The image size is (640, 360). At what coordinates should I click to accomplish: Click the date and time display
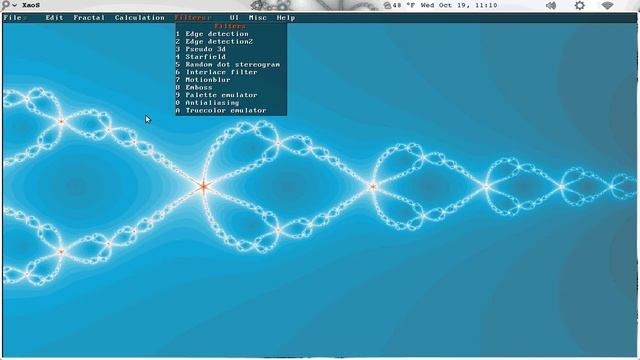(459, 5)
